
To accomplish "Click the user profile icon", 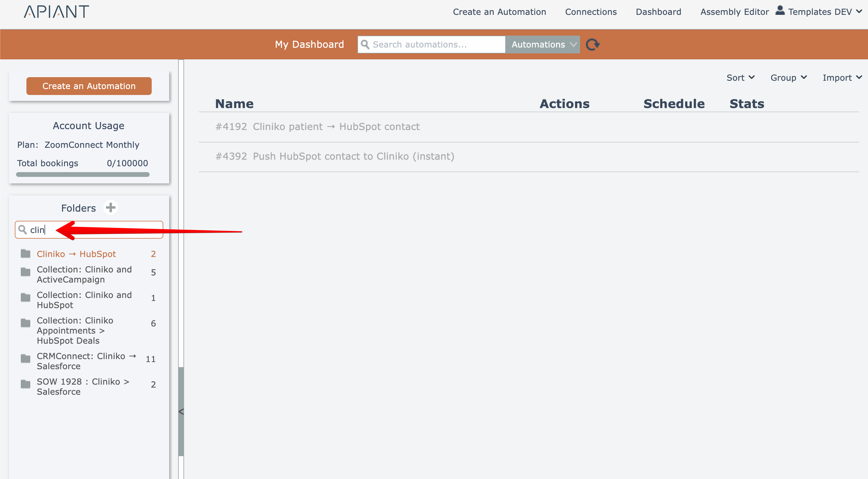I will pyautogui.click(x=780, y=10).
